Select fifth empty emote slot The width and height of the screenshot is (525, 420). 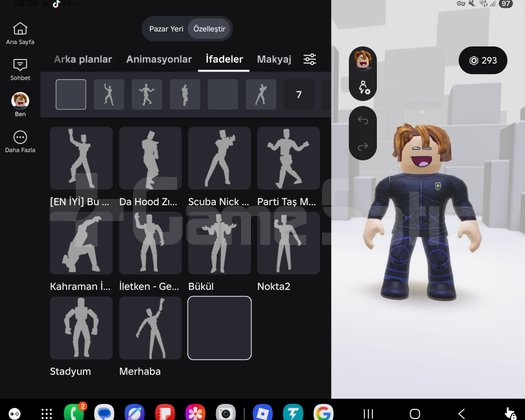[223, 94]
